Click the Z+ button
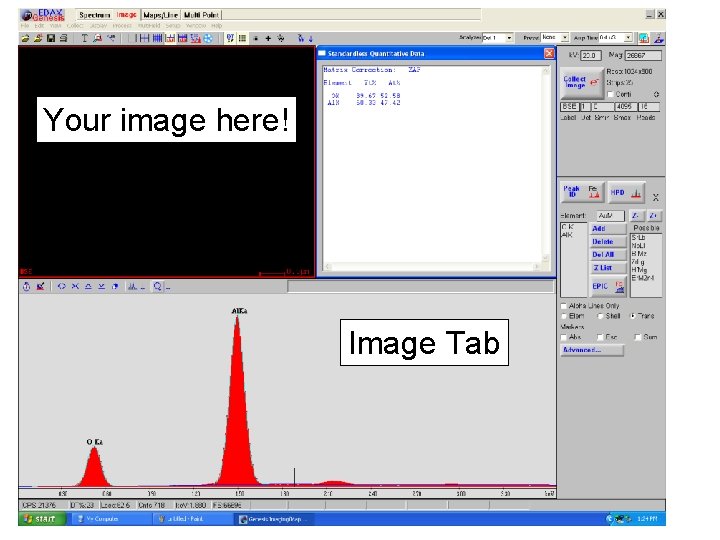Viewport: 720px width, 540px height. coord(653,216)
